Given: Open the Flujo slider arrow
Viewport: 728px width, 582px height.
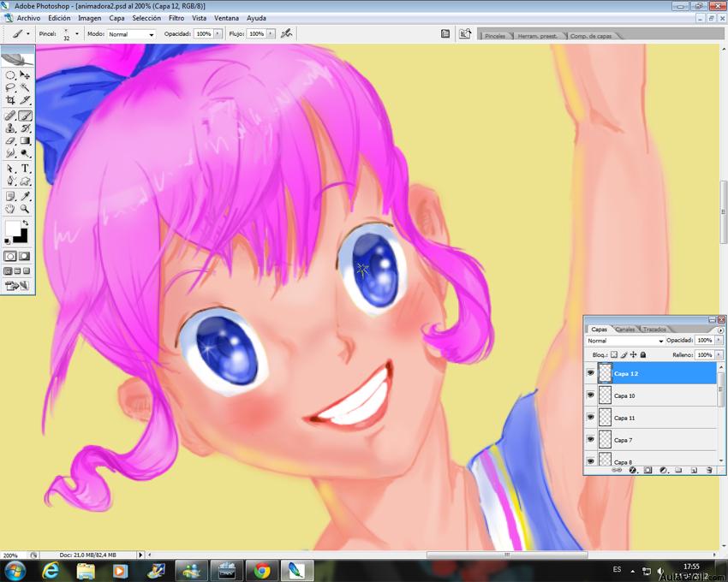Looking at the screenshot, I should [271, 34].
